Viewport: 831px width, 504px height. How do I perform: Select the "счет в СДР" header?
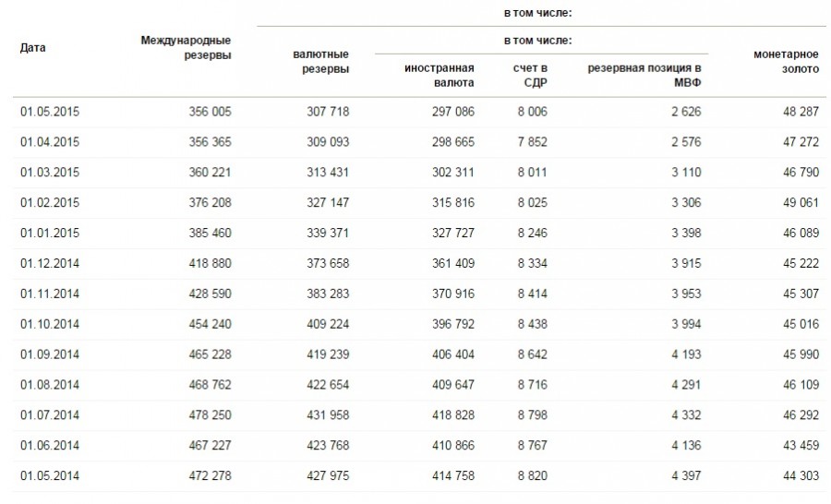point(532,76)
